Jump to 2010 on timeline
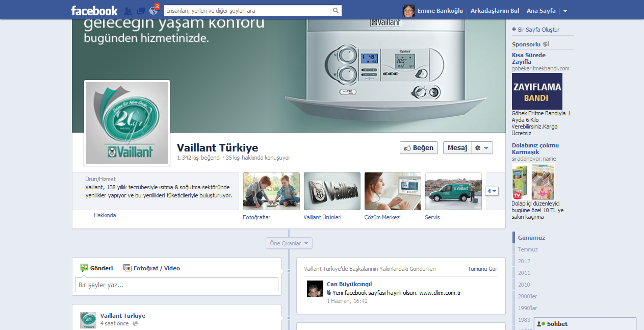Screen dimensions: 644x330 [x=524, y=285]
